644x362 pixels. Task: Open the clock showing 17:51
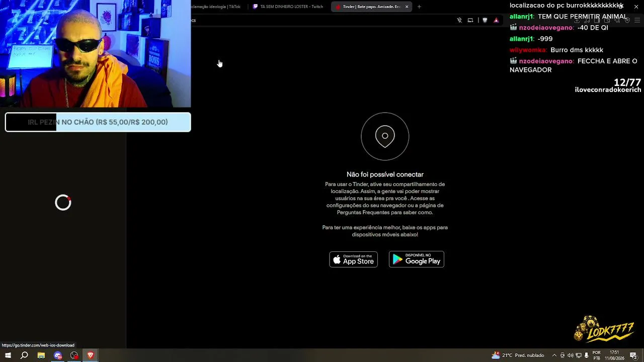click(x=614, y=355)
